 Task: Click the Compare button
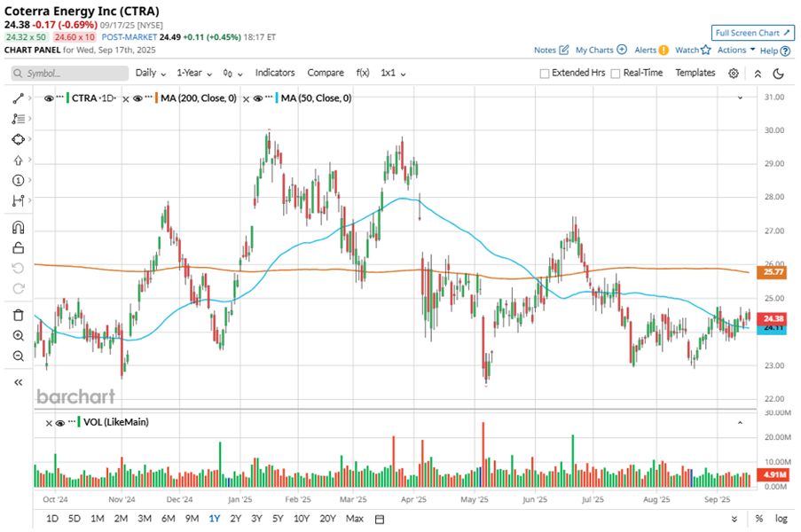coord(326,73)
